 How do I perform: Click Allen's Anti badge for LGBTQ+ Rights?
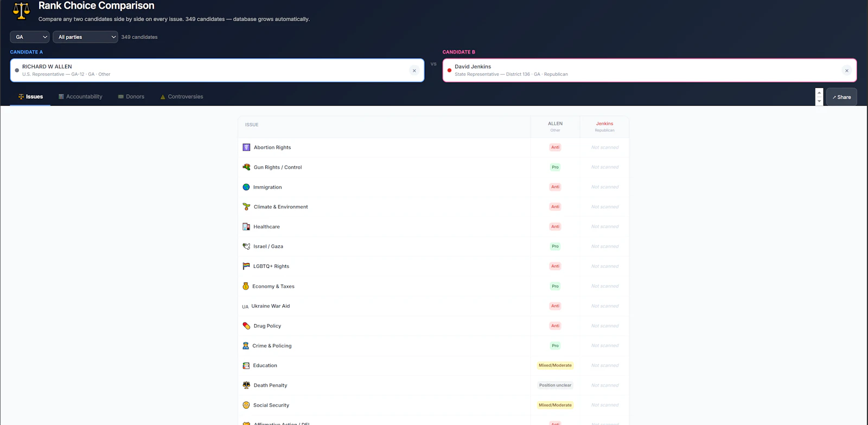tap(555, 266)
